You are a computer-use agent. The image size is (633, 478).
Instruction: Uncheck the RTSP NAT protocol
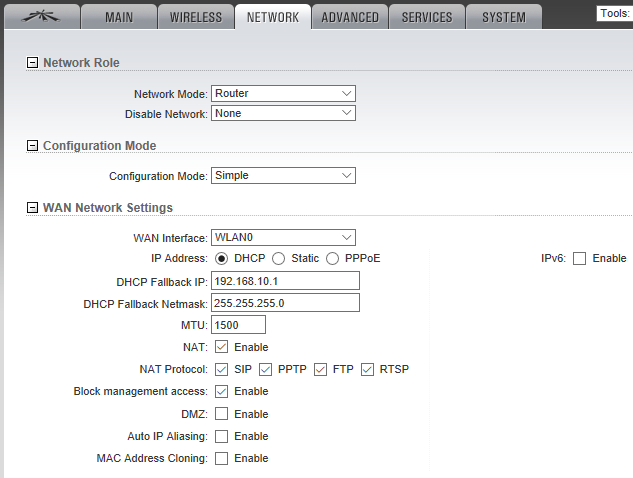pos(367,369)
